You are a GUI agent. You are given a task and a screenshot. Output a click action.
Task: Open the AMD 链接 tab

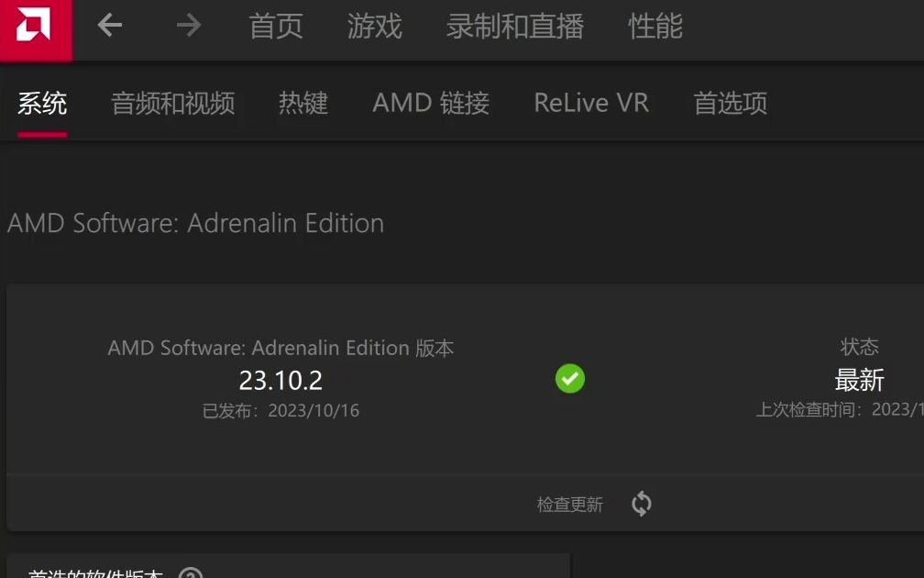click(431, 103)
